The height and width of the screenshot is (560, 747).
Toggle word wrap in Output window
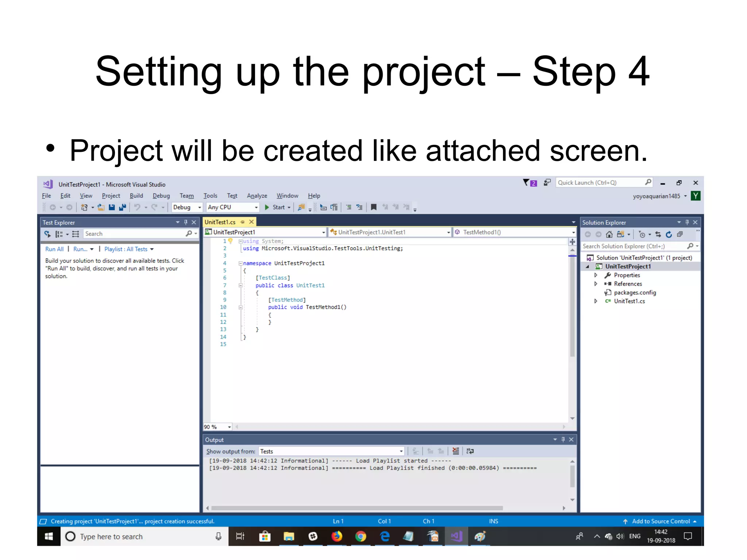(x=470, y=451)
